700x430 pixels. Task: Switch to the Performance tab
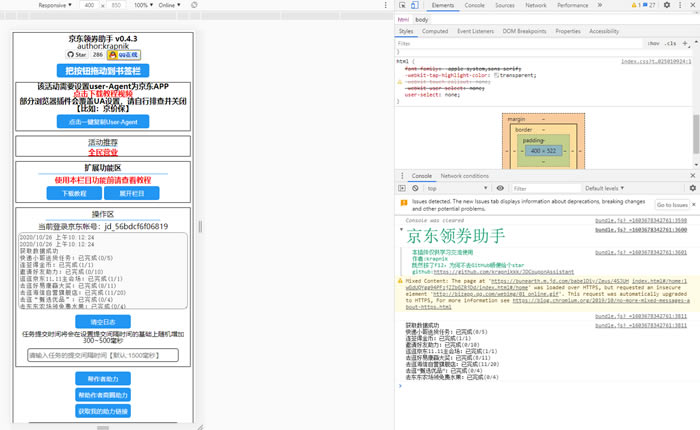573,5
